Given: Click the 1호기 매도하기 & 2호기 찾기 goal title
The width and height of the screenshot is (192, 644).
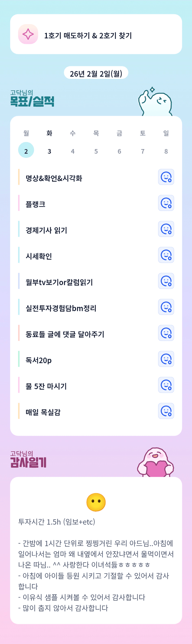Looking at the screenshot, I should click(x=88, y=36).
